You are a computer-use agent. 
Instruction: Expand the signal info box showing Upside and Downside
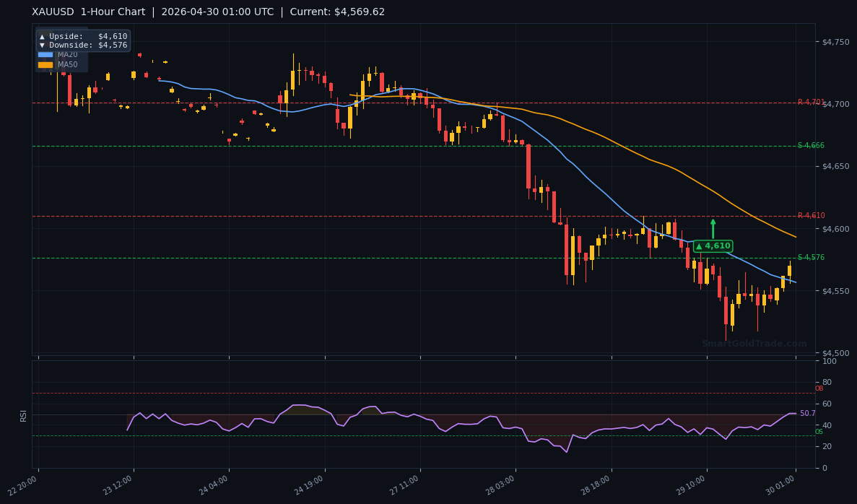coord(82,40)
